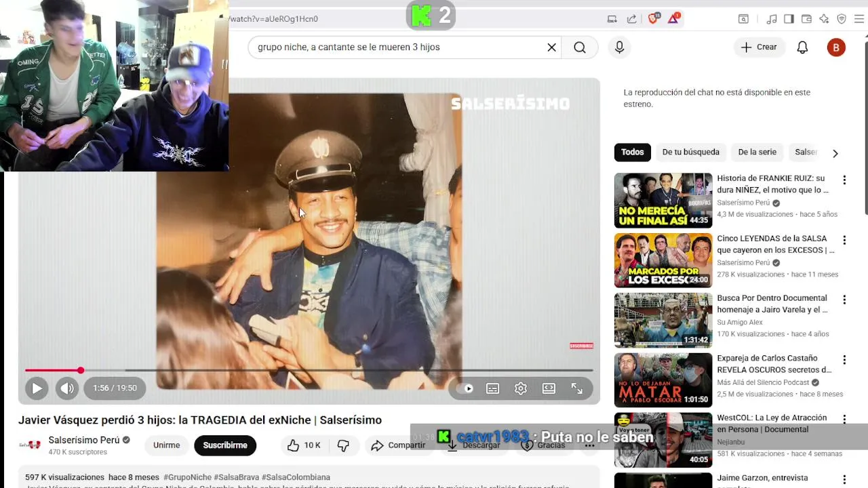Enter fullscreen mode

tap(576, 388)
